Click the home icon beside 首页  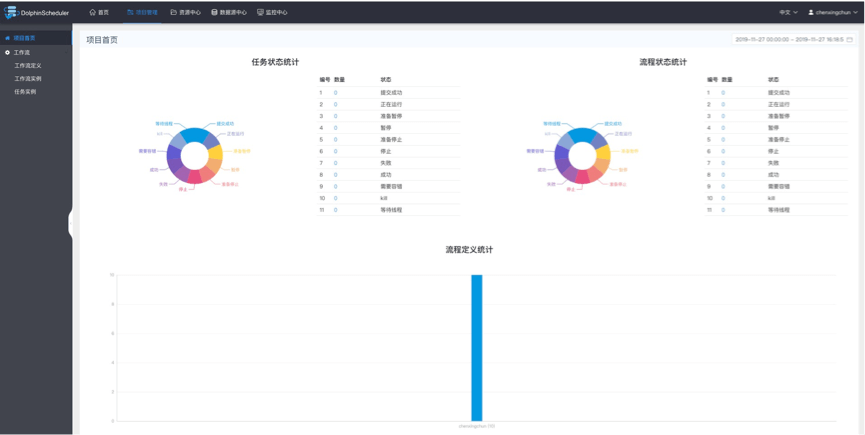[92, 13]
